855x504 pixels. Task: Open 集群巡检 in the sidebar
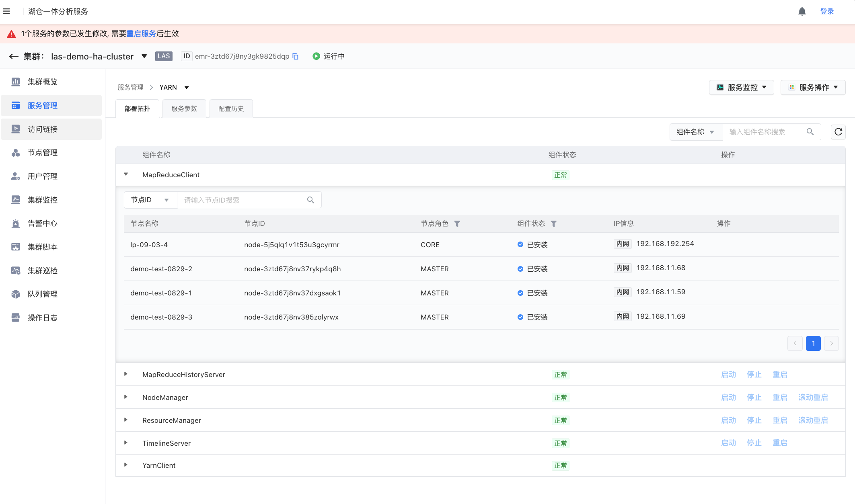coord(42,270)
